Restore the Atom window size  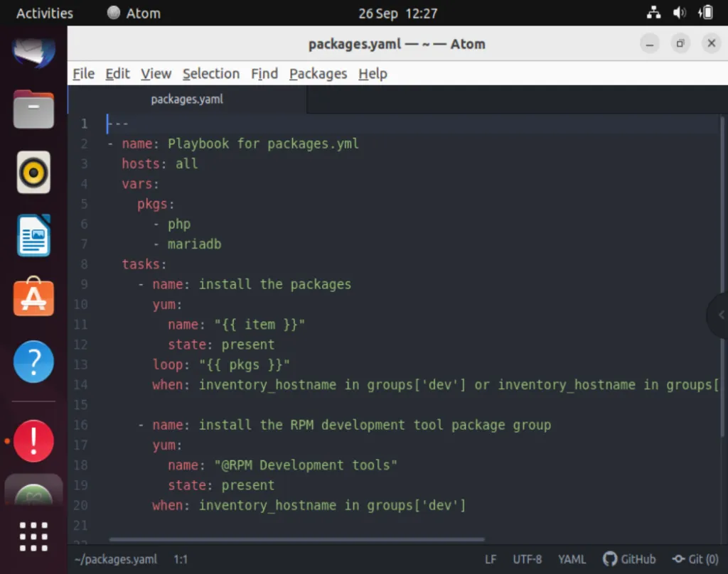click(x=680, y=43)
